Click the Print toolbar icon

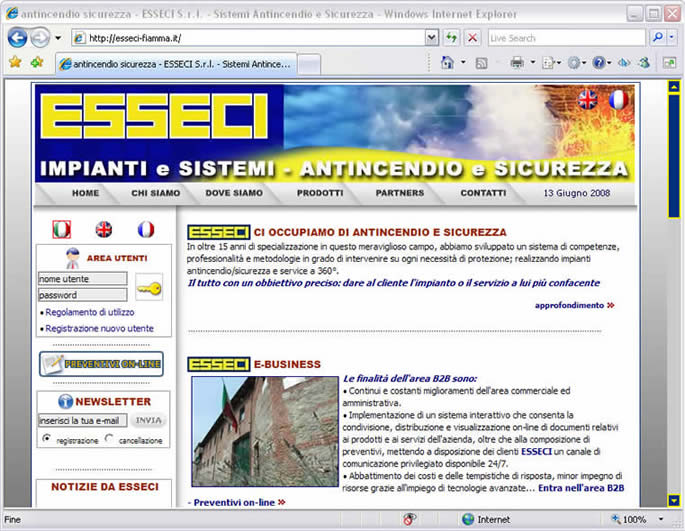(x=517, y=62)
